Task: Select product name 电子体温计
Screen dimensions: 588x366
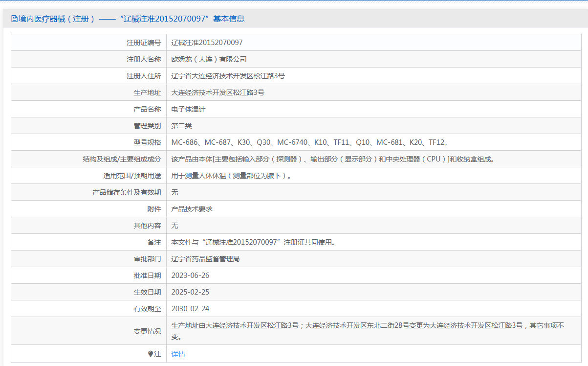Action: tap(189, 109)
